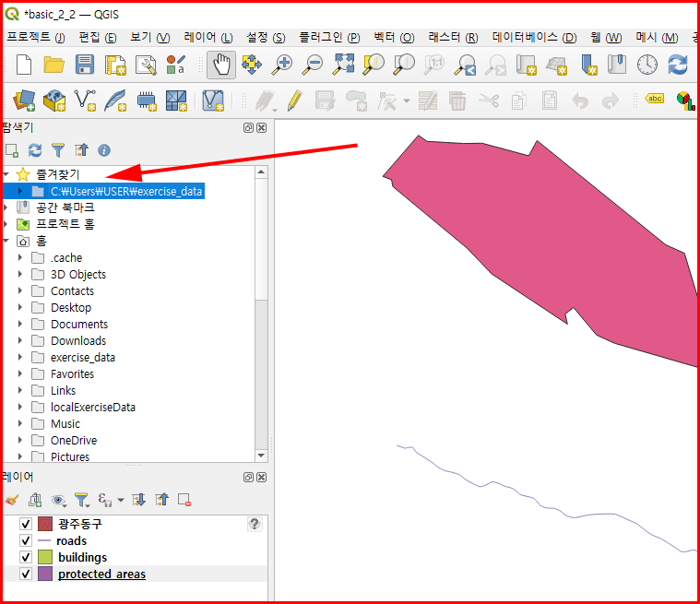Viewport: 700px width, 604px height.
Task: Click New GeoPackage Layer icon
Action: pos(54,101)
